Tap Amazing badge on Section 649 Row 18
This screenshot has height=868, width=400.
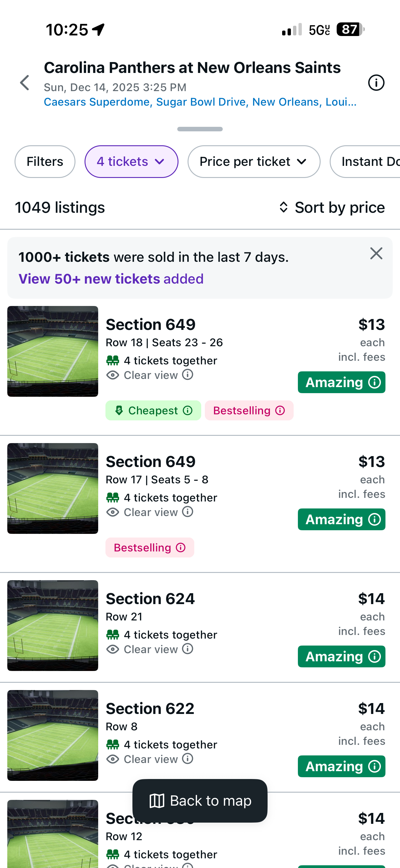[341, 382]
